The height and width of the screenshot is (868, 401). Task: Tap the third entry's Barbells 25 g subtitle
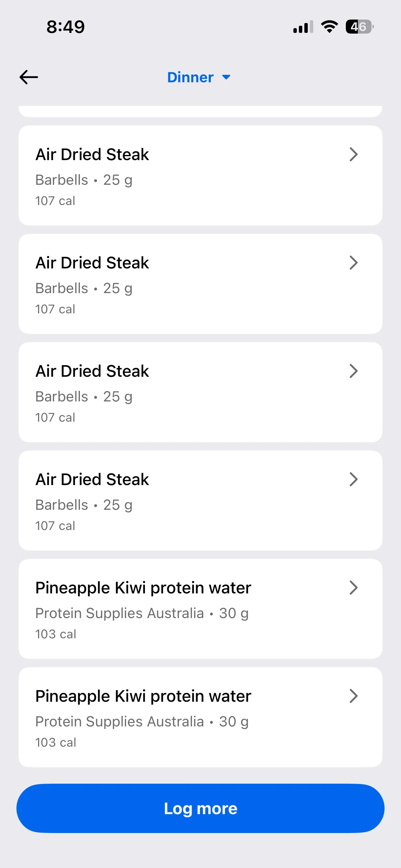point(84,397)
